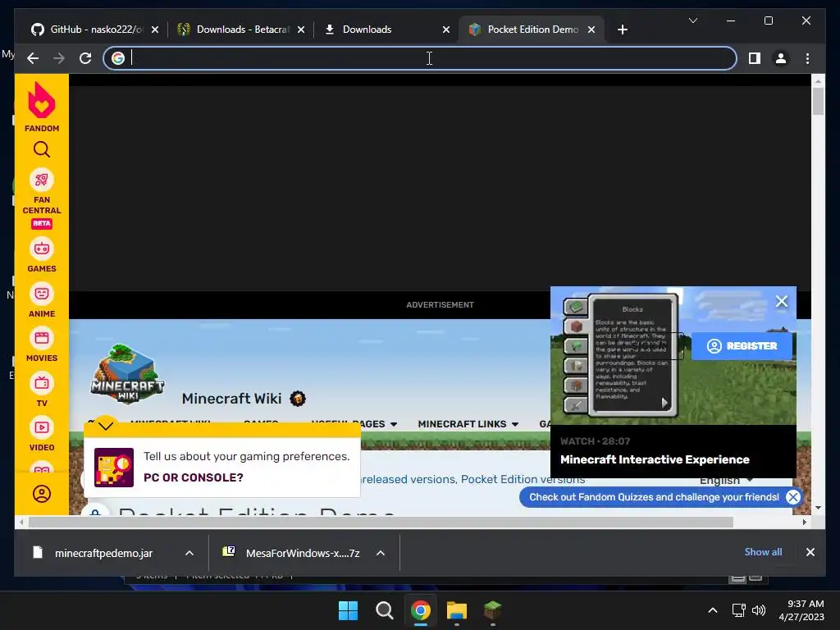Image resolution: width=840 pixels, height=630 pixels.
Task: Open Chrome three-dot menu
Action: (807, 58)
